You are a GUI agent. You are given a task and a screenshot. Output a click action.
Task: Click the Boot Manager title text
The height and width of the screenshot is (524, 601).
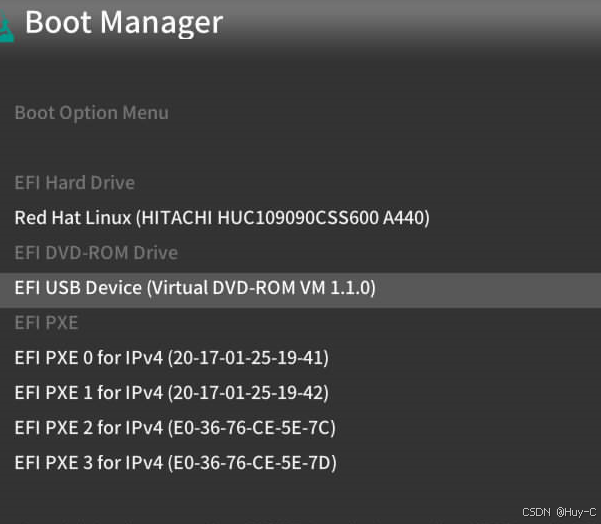coord(123,24)
